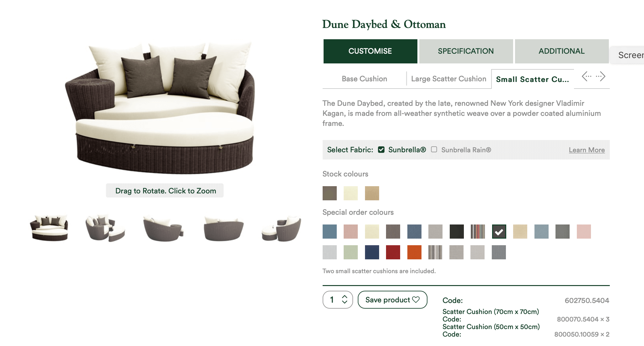Follow the Learn More link
This screenshot has height=346, width=644.
[x=587, y=150]
